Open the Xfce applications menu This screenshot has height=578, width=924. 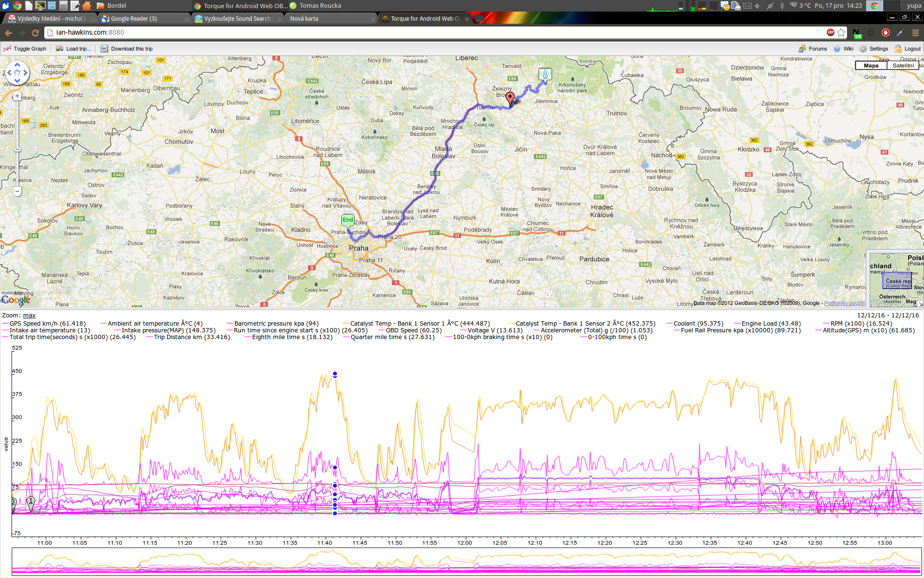coord(6,6)
